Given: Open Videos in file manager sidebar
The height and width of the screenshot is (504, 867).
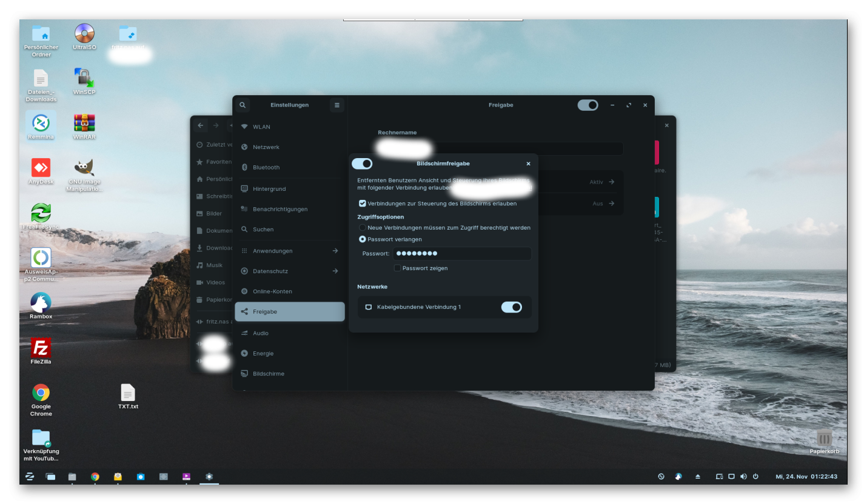Looking at the screenshot, I should 212,282.
